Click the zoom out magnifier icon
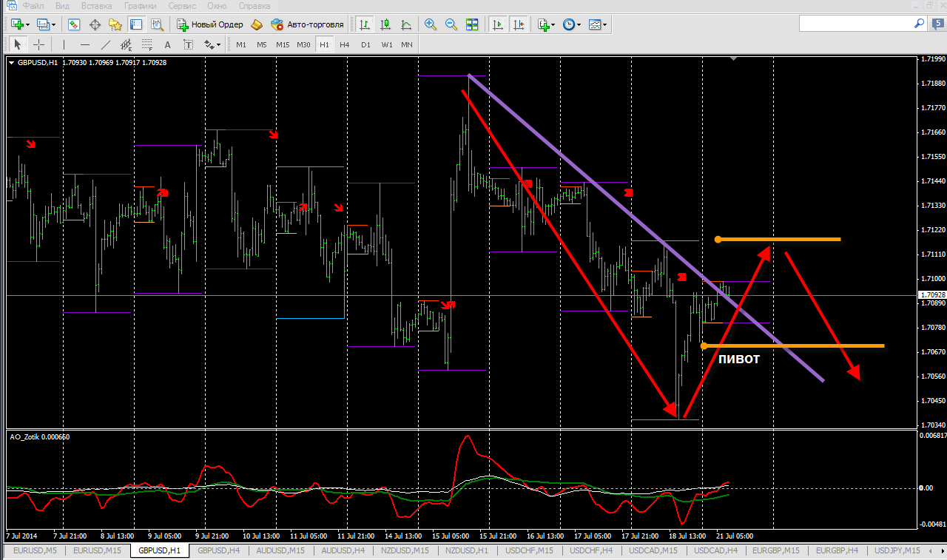This screenshot has height=560, width=947. 451,24
